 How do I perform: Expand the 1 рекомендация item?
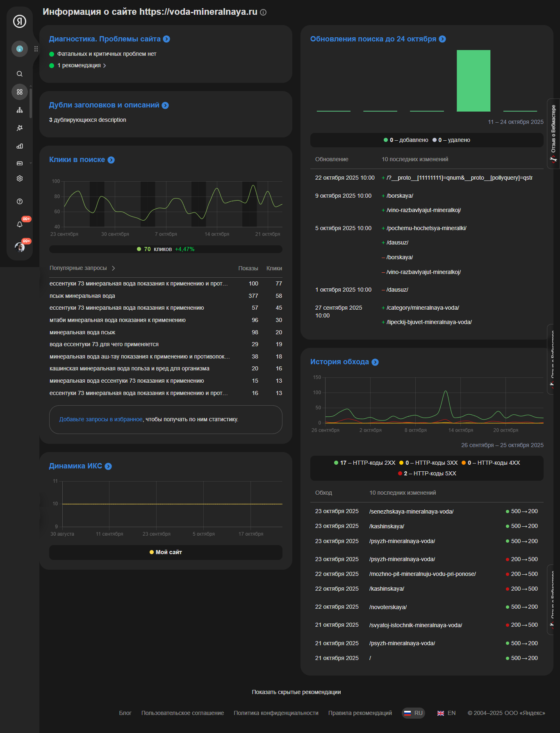(x=82, y=65)
